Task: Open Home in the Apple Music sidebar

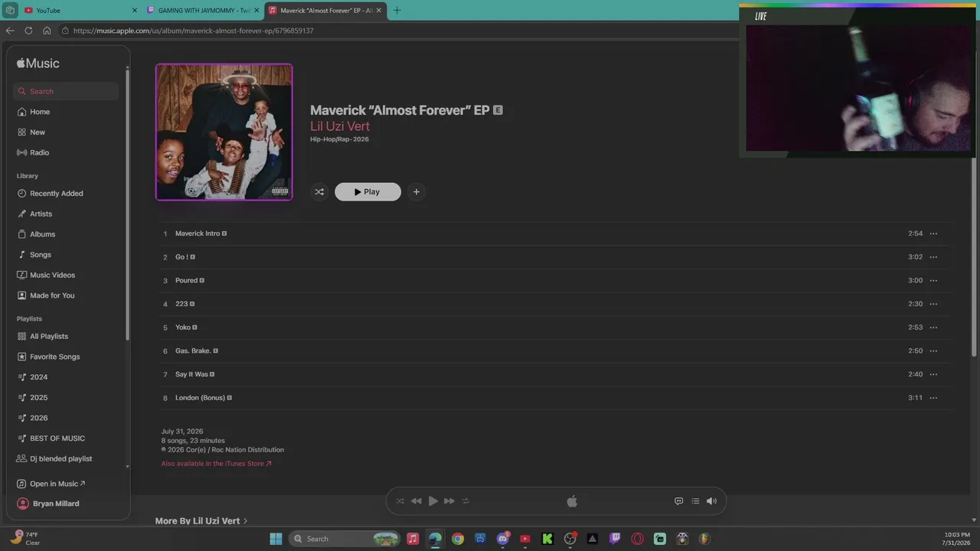Action: pyautogui.click(x=40, y=112)
